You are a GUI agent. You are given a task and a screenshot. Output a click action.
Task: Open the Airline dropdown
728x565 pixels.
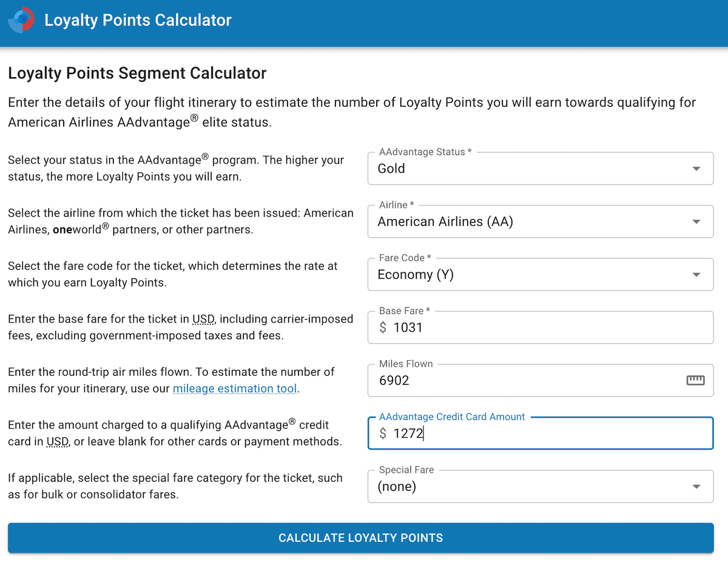540,221
